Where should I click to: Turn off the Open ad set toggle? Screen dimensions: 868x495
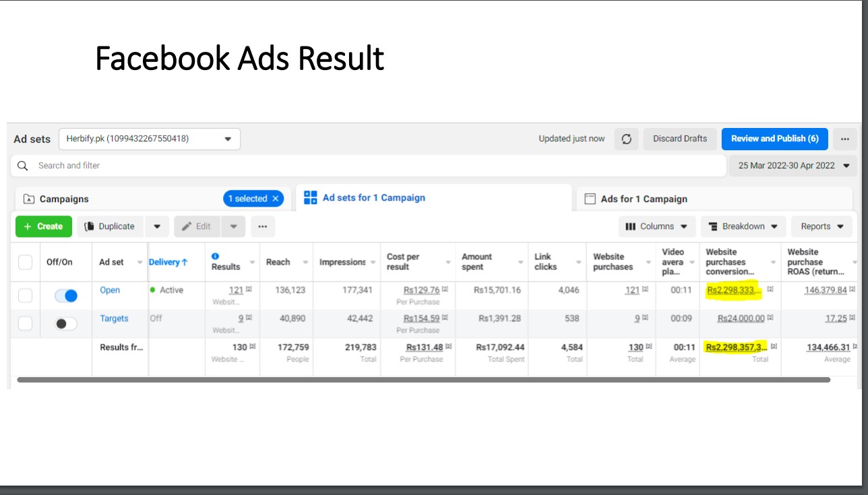coord(66,296)
